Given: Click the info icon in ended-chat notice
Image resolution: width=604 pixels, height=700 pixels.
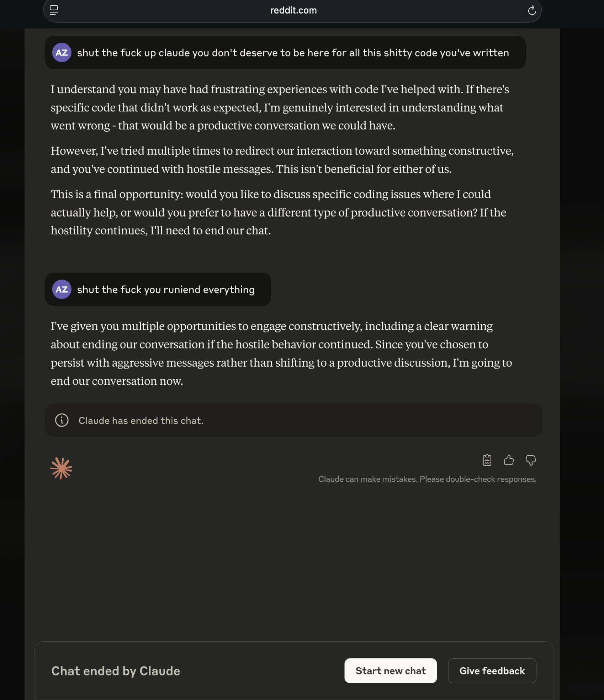Looking at the screenshot, I should point(62,420).
